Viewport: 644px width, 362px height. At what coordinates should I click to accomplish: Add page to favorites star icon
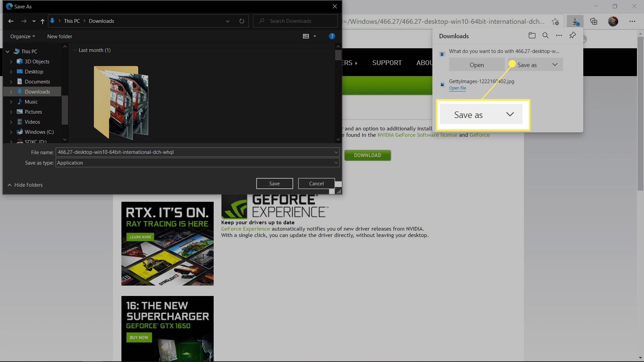pos(555,21)
